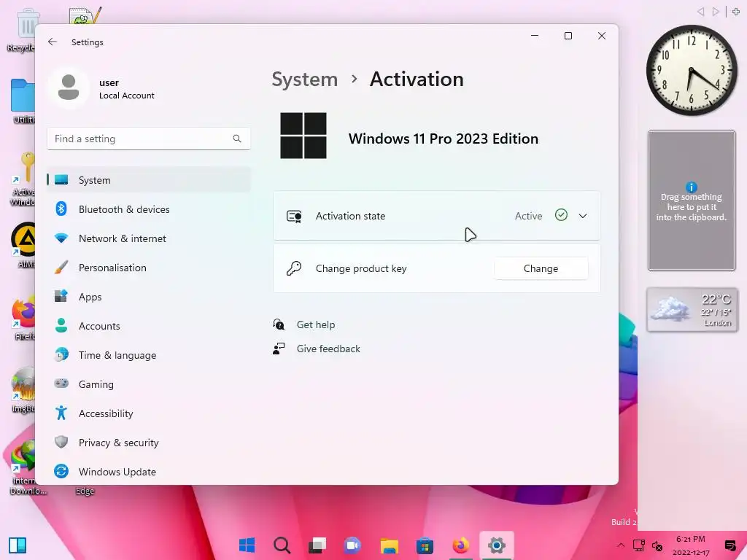
Task: Open the user Local Account profile
Action: (102, 88)
